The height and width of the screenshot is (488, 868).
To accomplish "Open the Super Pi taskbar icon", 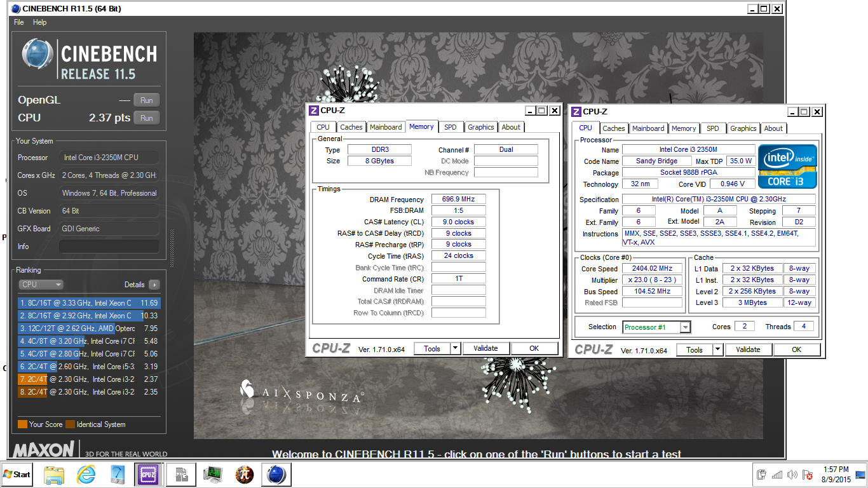I will pyautogui.click(x=245, y=474).
